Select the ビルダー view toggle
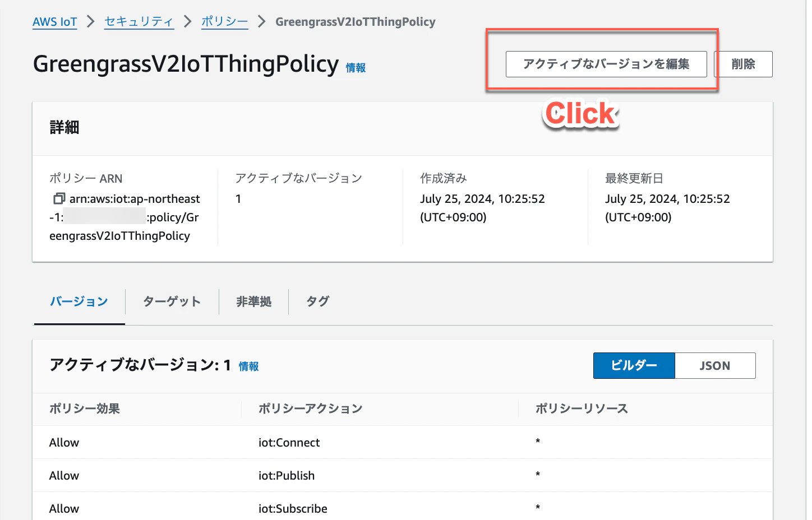Image resolution: width=812 pixels, height=520 pixels. pyautogui.click(x=634, y=365)
